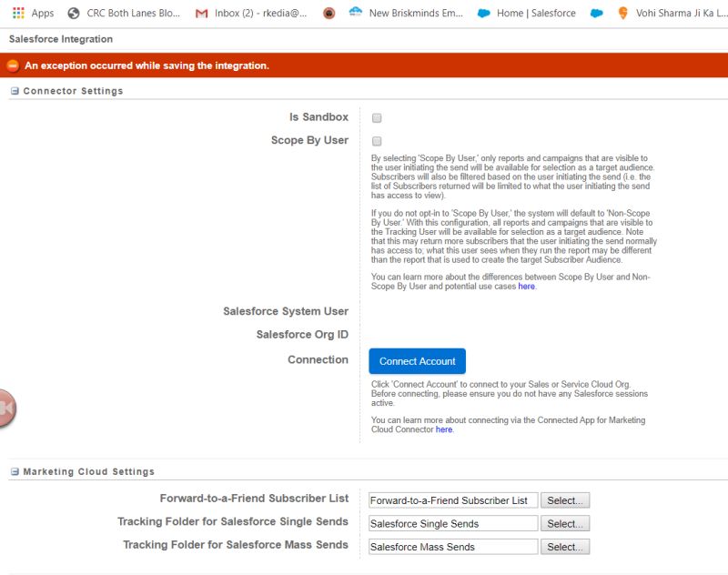728x575 pixels.
Task: Open the Forward-to-a-Friend Subscriber List selector
Action: (567, 499)
